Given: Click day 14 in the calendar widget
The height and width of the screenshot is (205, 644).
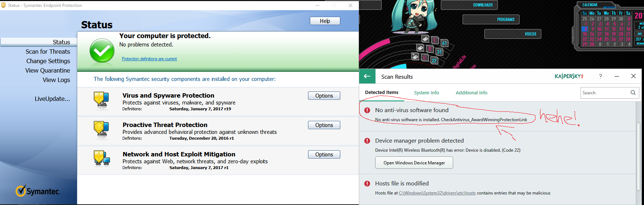Looking at the screenshot, I should [x=628, y=29].
